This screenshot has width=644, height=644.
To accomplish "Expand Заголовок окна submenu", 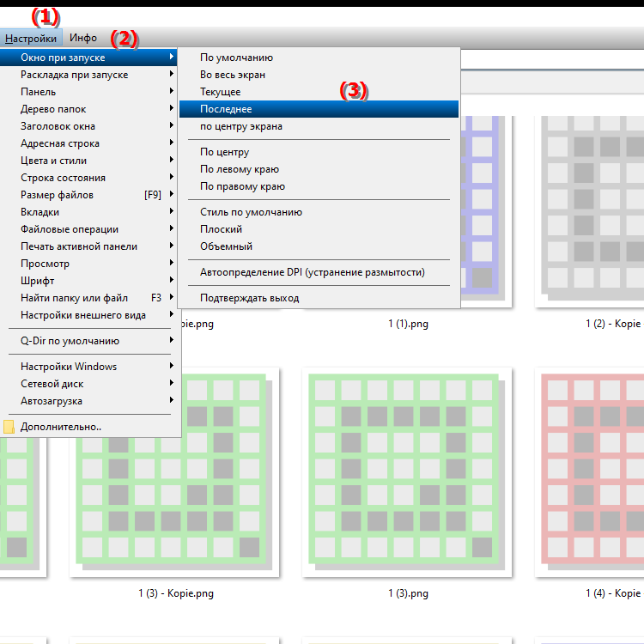I will click(x=88, y=126).
